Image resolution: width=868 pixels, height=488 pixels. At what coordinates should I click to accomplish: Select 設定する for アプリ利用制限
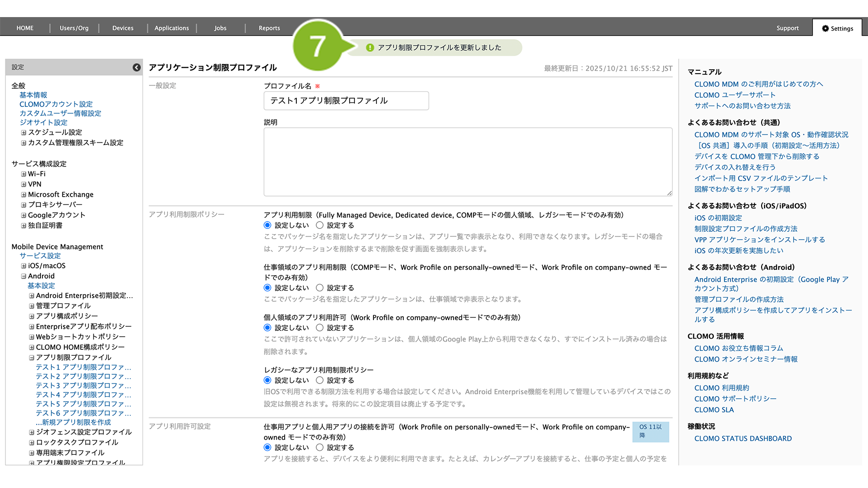click(x=320, y=225)
